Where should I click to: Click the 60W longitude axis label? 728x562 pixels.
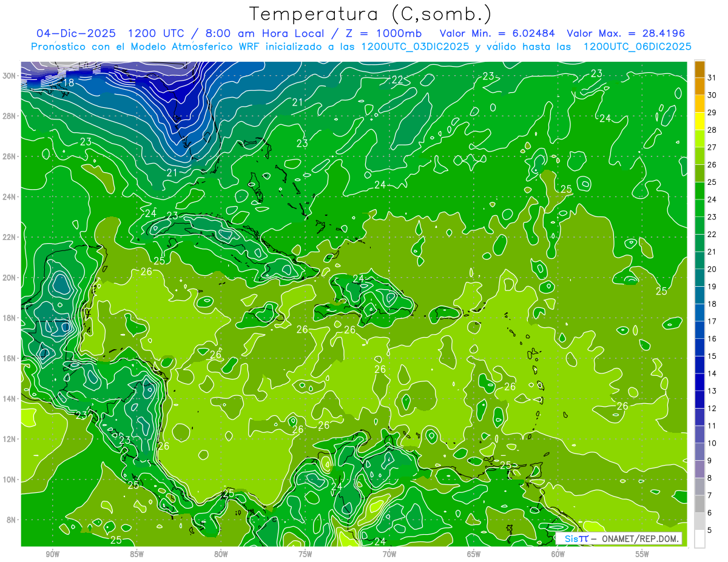click(558, 554)
